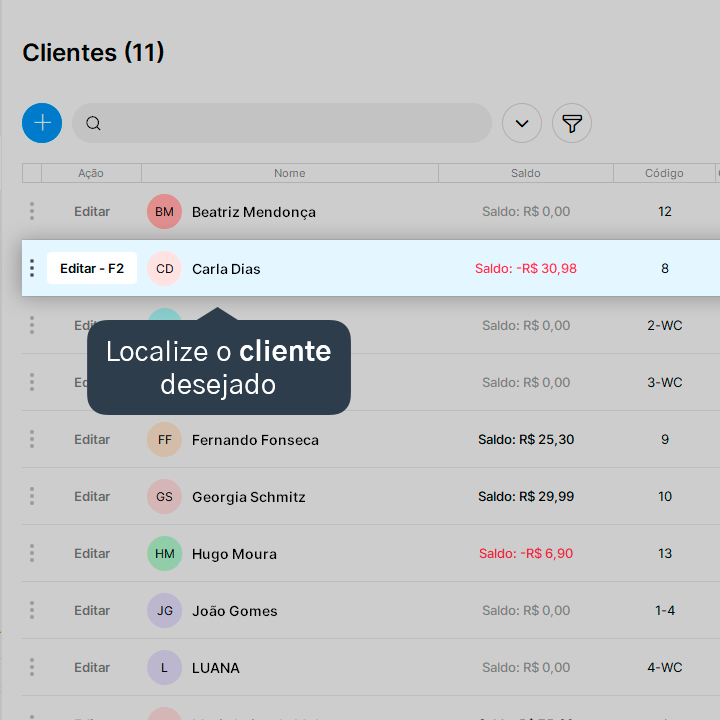Open three-dot menu for Fernando Fonseca
720x720 pixels.
point(32,439)
